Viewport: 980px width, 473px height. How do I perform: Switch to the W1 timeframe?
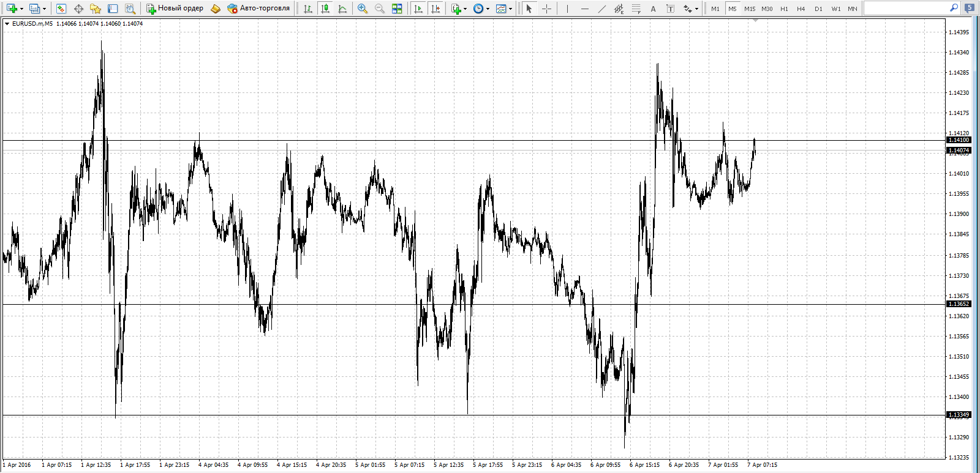click(835, 9)
